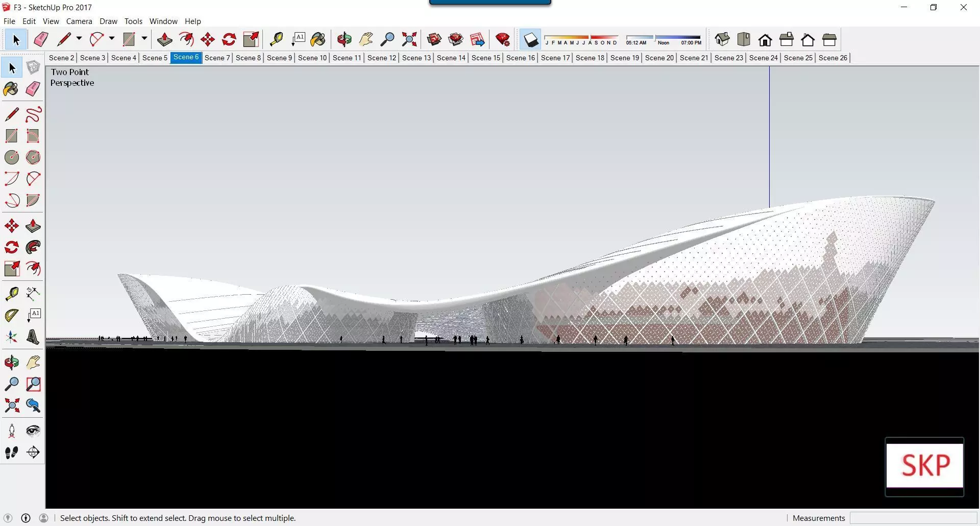The height and width of the screenshot is (526, 980).
Task: Switch to the Scene 12 tab
Action: (382, 58)
